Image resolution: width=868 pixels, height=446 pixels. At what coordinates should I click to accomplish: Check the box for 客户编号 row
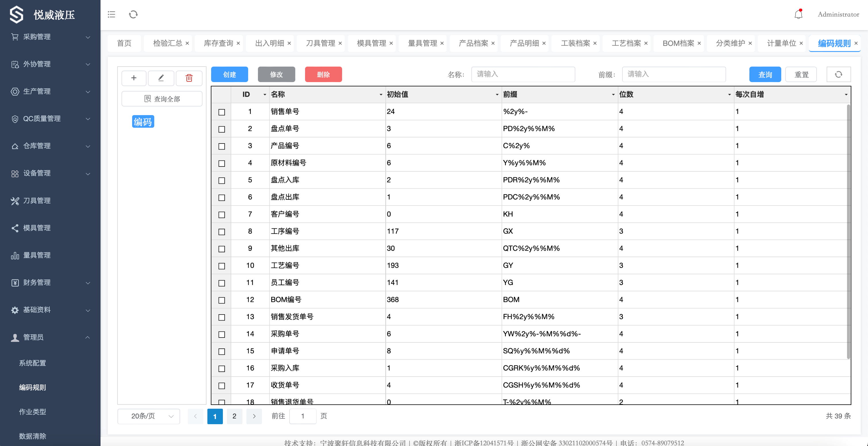(x=222, y=215)
